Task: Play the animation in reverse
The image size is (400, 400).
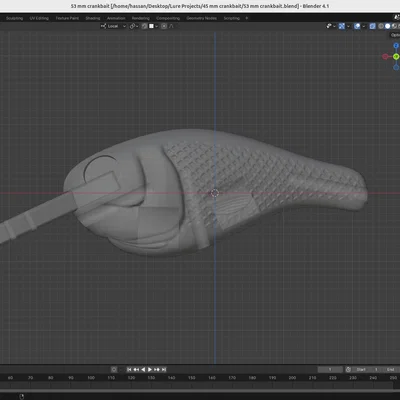Action: (x=143, y=369)
